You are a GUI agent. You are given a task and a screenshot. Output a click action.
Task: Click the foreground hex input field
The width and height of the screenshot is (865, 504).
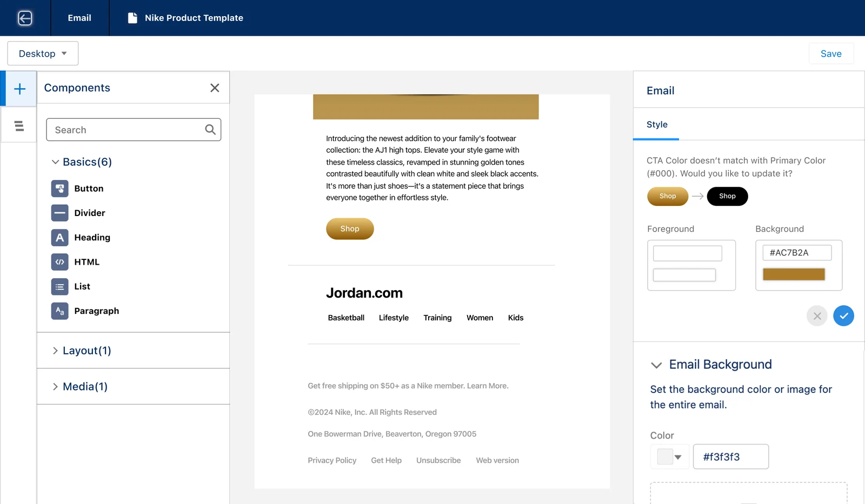(688, 253)
